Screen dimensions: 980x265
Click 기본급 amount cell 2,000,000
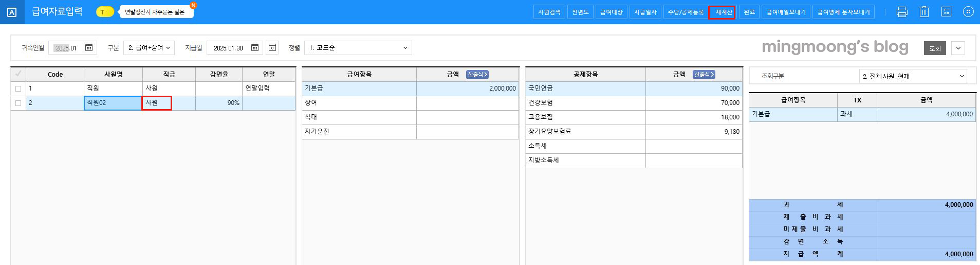coord(467,89)
